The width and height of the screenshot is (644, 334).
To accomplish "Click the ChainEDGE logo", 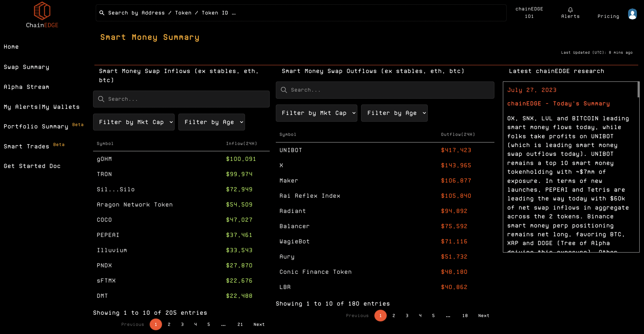I will pyautogui.click(x=42, y=15).
